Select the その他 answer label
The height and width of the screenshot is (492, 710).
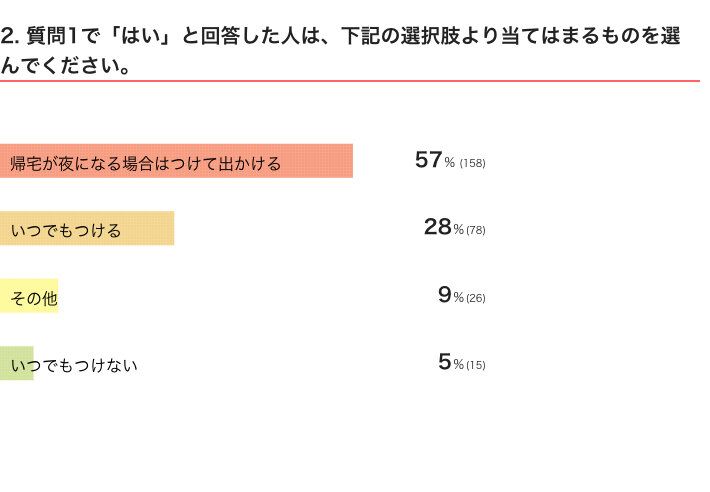pos(34,297)
